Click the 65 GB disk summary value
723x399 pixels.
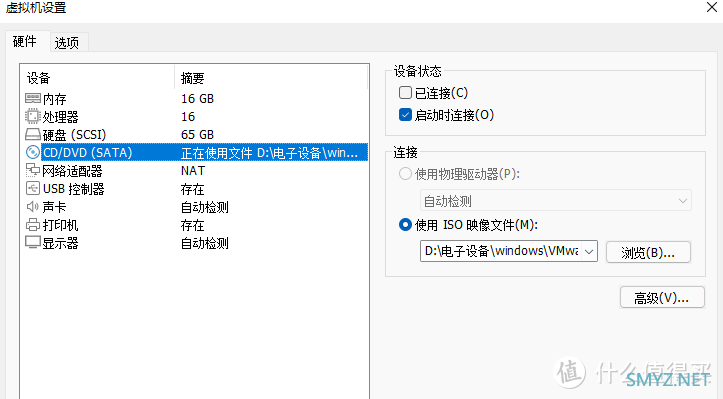click(197, 135)
